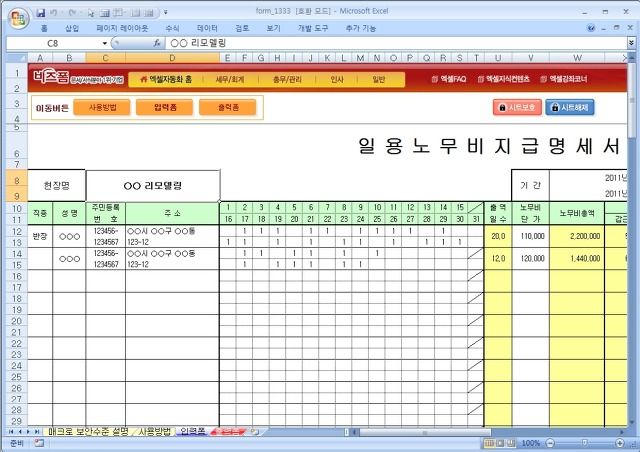Open the 검토 ribbon tab
The width and height of the screenshot is (640, 452).
pyautogui.click(x=242, y=28)
